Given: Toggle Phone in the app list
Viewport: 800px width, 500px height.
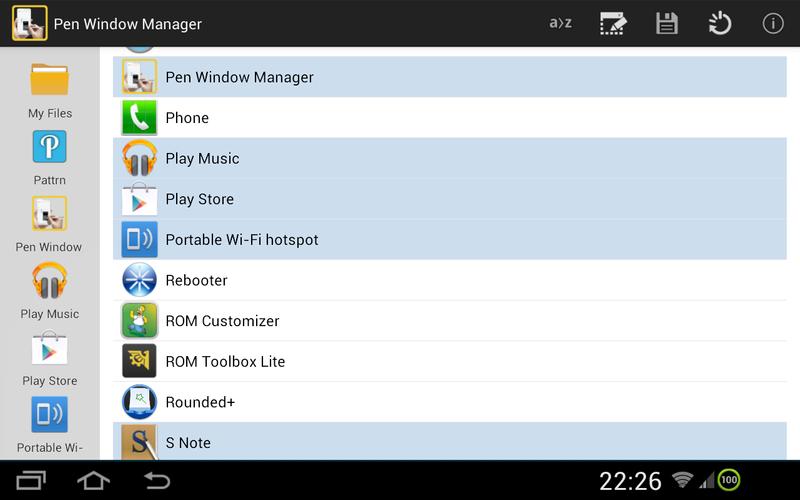Looking at the screenshot, I should click(x=450, y=118).
